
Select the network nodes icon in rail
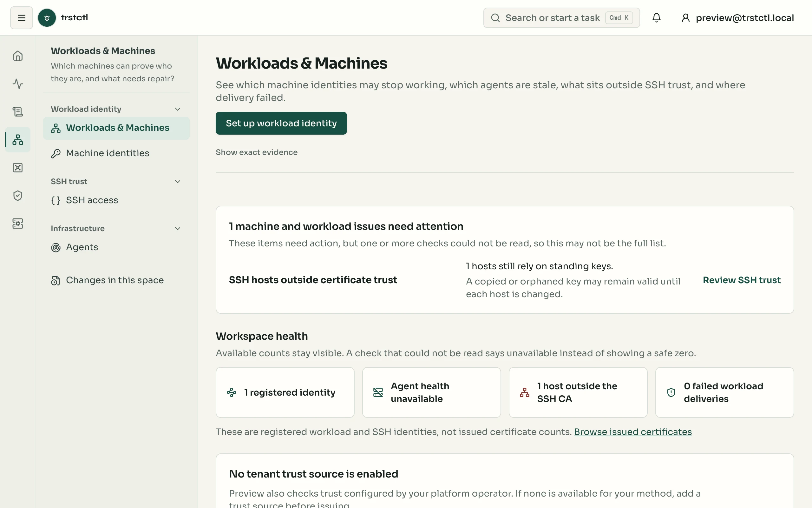tap(18, 139)
